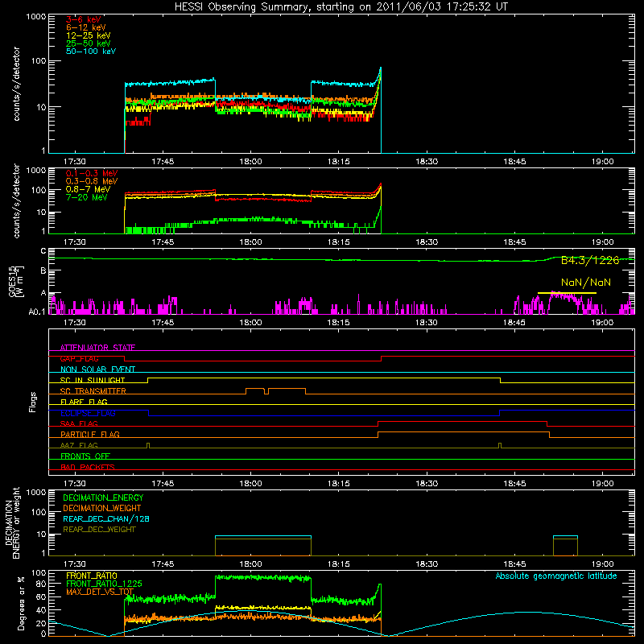Image resolution: width=644 pixels, height=644 pixels.
Task: Select the GAP_FLAG label
Action: (x=79, y=358)
